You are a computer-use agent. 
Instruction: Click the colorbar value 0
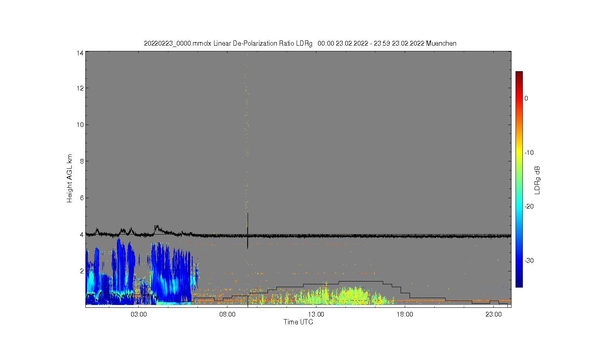pyautogui.click(x=526, y=98)
